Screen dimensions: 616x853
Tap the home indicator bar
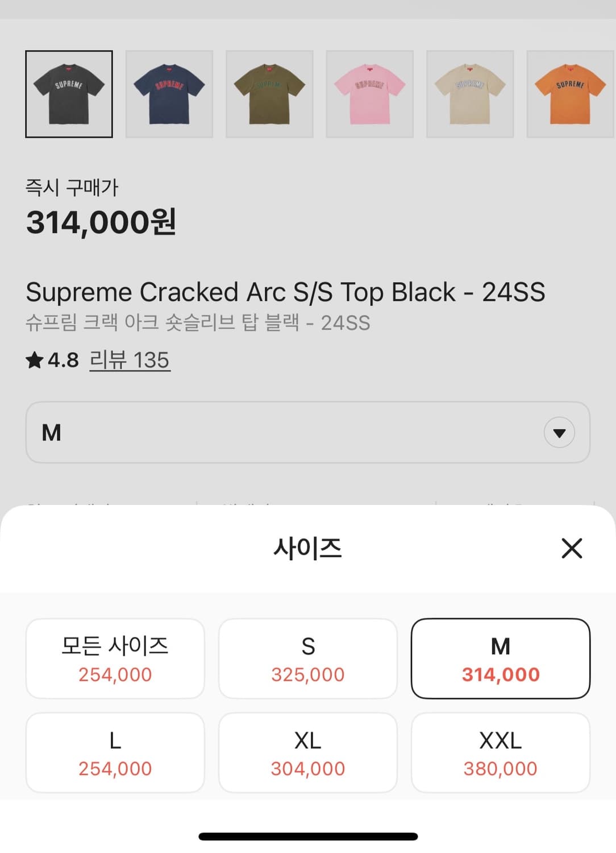click(308, 837)
